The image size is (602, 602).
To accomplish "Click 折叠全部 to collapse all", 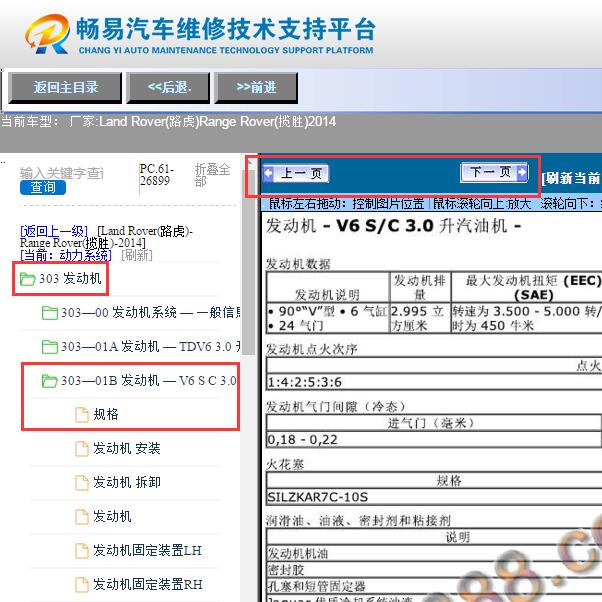I will (x=212, y=175).
